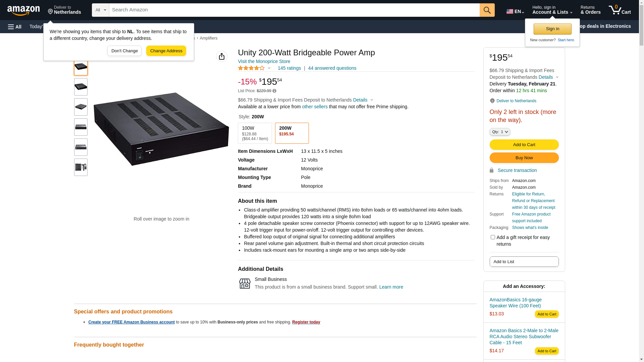Select the 200W style option

[291, 133]
